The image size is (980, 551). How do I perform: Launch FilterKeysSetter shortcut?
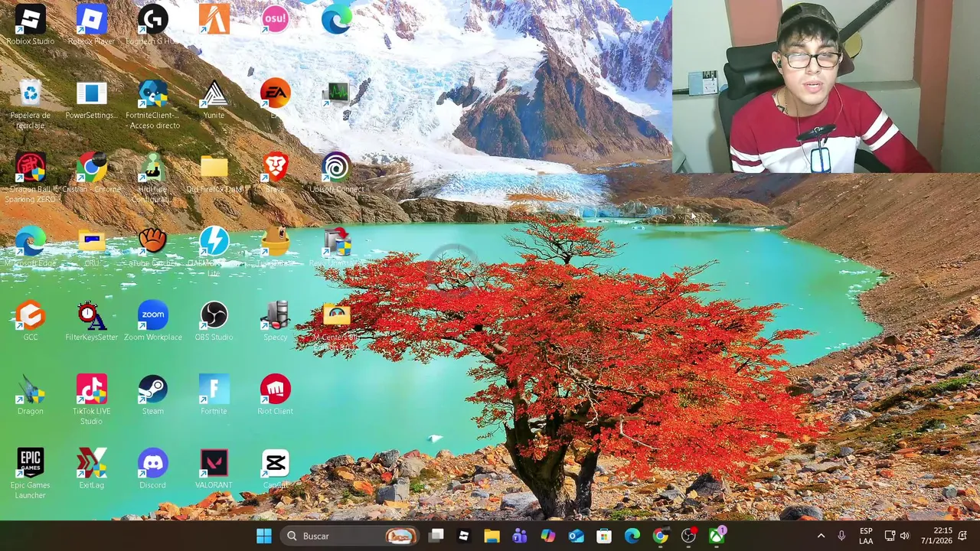point(91,316)
